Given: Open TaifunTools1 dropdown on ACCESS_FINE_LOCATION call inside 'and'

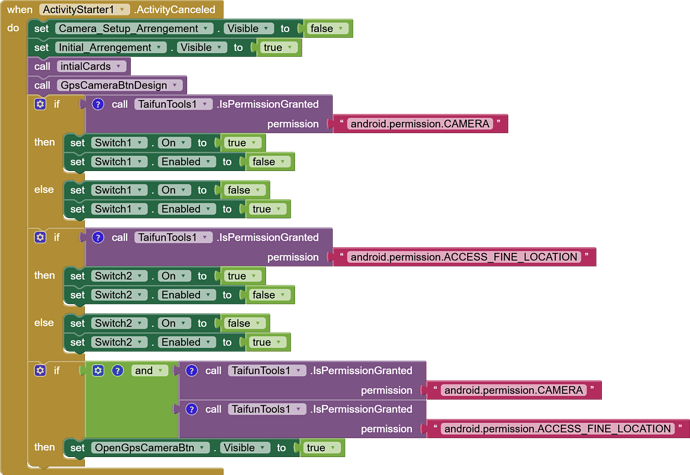Looking at the screenshot, I should (267, 409).
